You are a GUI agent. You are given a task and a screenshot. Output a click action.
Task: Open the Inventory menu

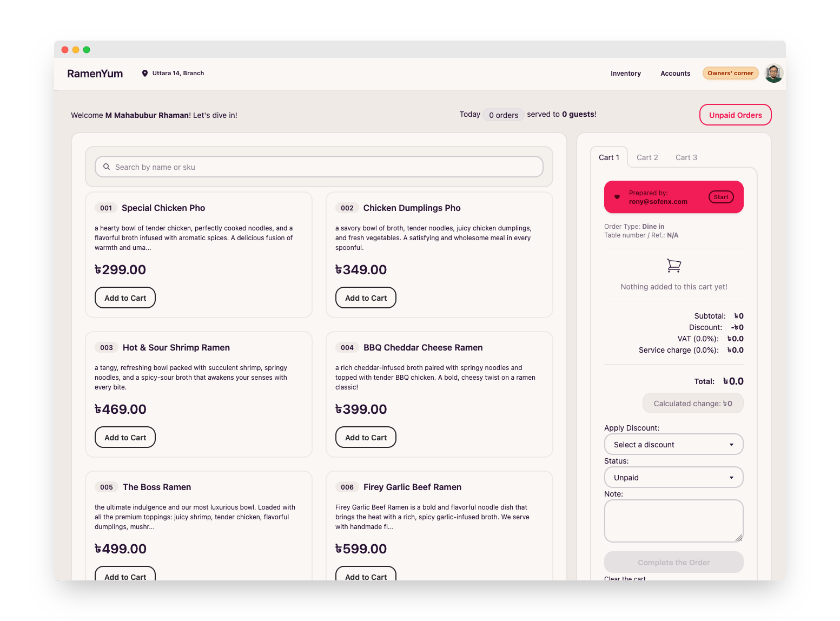click(x=625, y=73)
